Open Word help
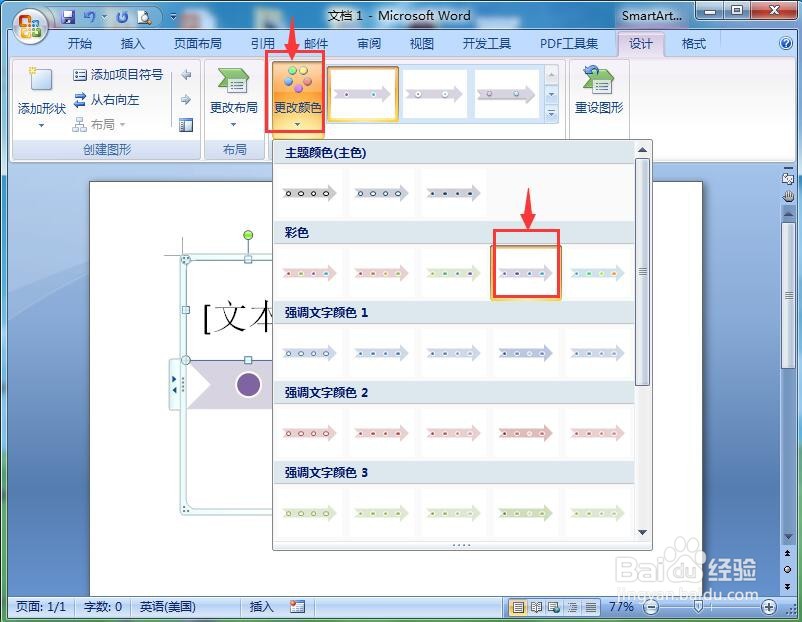Screen dimensions: 802x622 click(x=786, y=43)
